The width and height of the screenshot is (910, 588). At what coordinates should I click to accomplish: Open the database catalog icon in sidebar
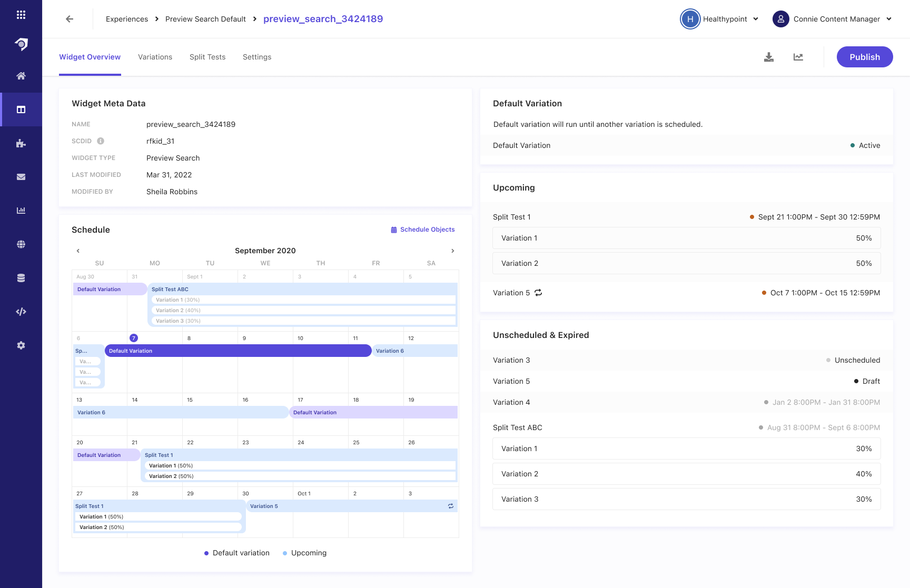click(x=21, y=278)
